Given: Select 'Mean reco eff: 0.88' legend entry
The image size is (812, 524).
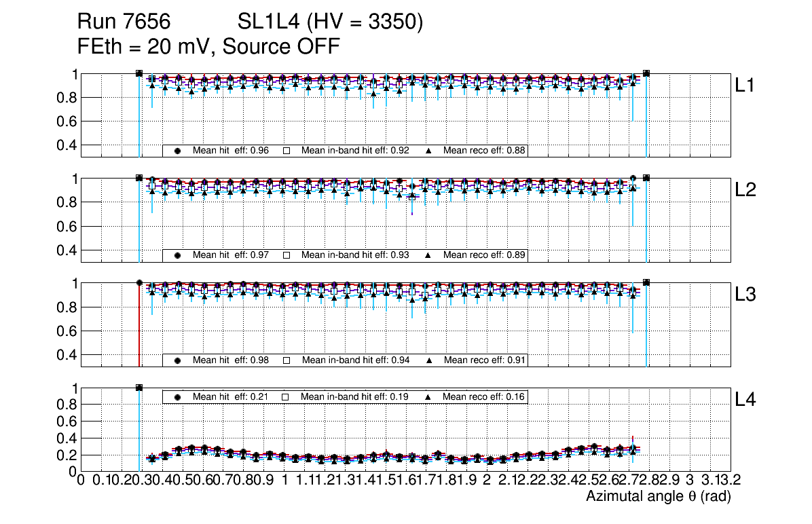Looking at the screenshot, I should [485, 151].
